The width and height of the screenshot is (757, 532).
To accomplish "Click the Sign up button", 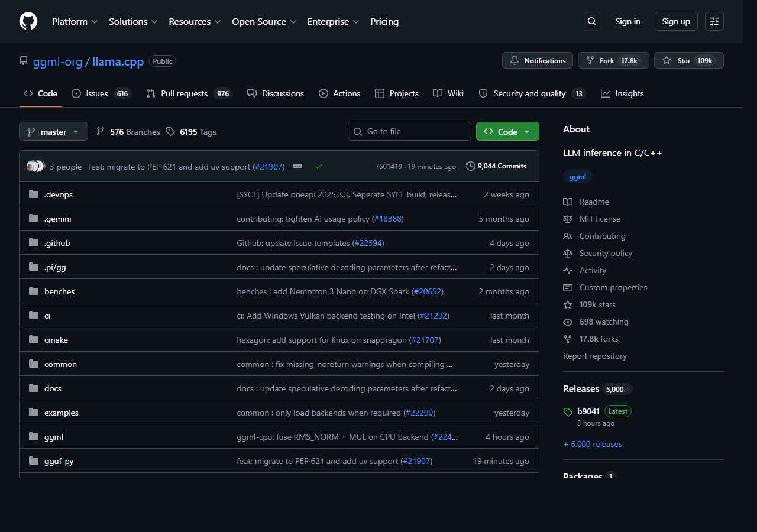I will pyautogui.click(x=676, y=21).
